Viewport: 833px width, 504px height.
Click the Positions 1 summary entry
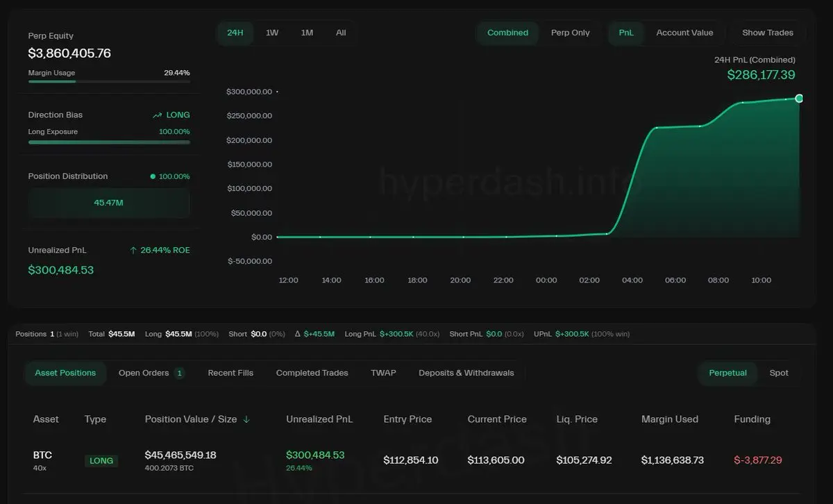[x=47, y=334]
